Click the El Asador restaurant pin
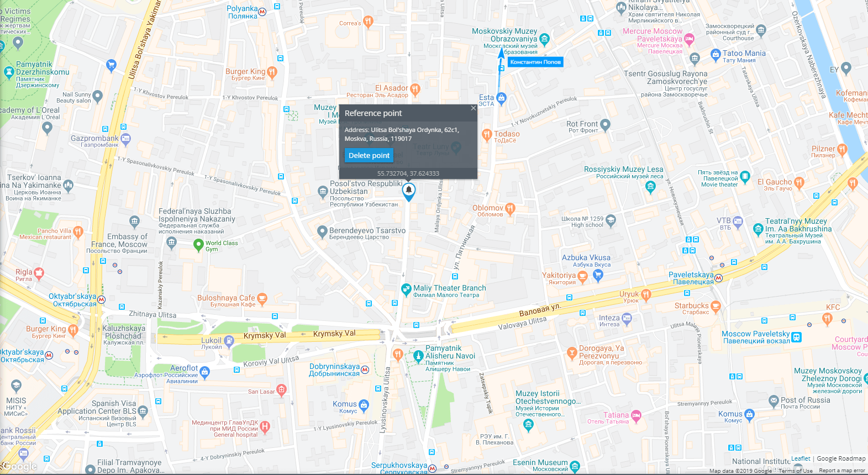 tap(415, 89)
